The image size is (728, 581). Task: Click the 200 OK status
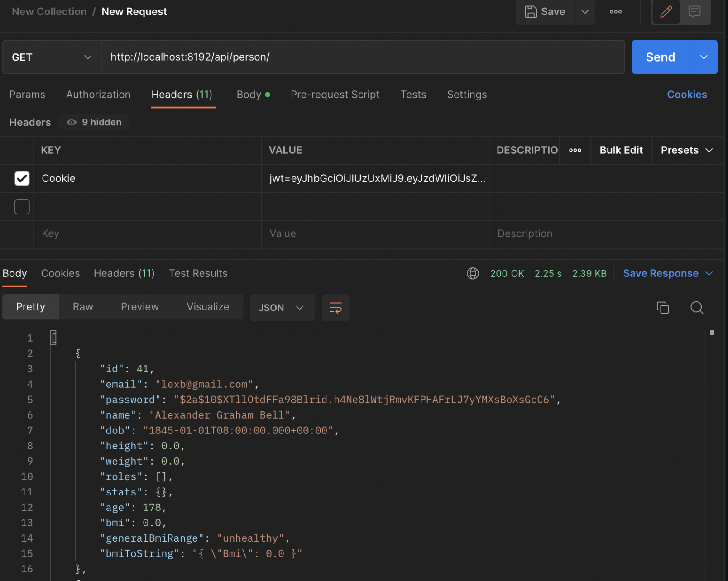(x=507, y=273)
